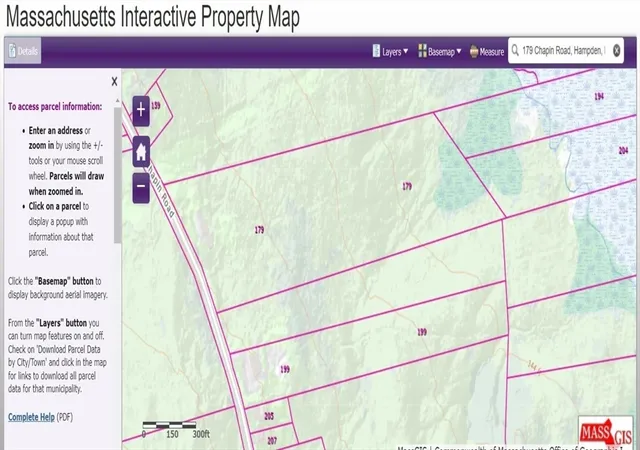This screenshot has height=450, width=640.
Task: Open the Layers dropdown menu
Action: (x=390, y=51)
